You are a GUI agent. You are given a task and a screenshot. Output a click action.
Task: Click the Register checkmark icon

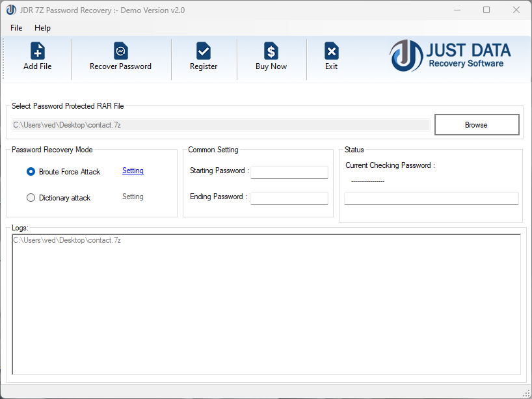tap(204, 59)
